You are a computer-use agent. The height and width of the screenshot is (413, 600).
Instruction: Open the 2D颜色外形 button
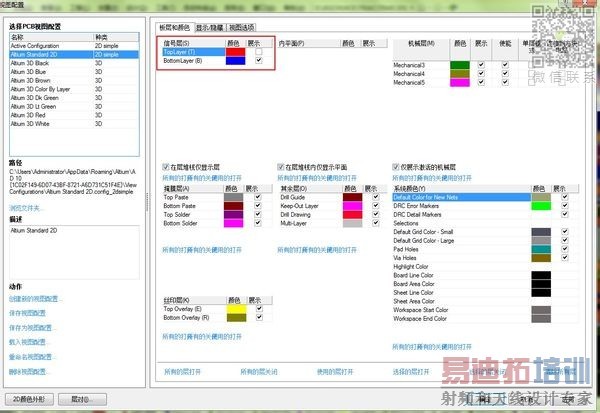tap(29, 399)
